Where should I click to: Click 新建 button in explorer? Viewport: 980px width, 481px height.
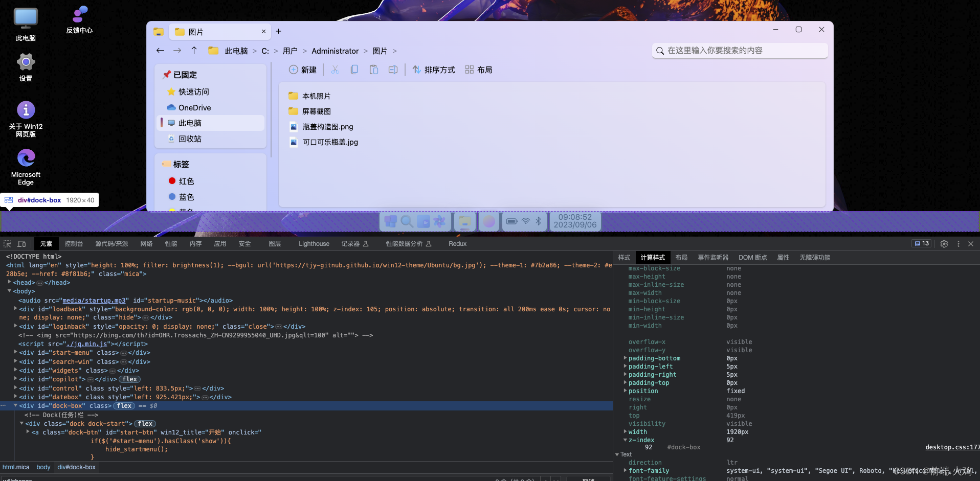tap(303, 70)
